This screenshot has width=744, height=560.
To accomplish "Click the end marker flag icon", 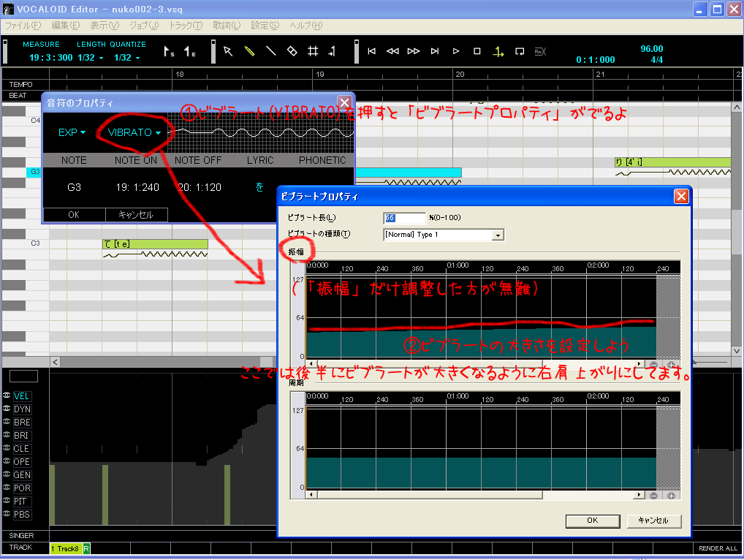I will (190, 51).
